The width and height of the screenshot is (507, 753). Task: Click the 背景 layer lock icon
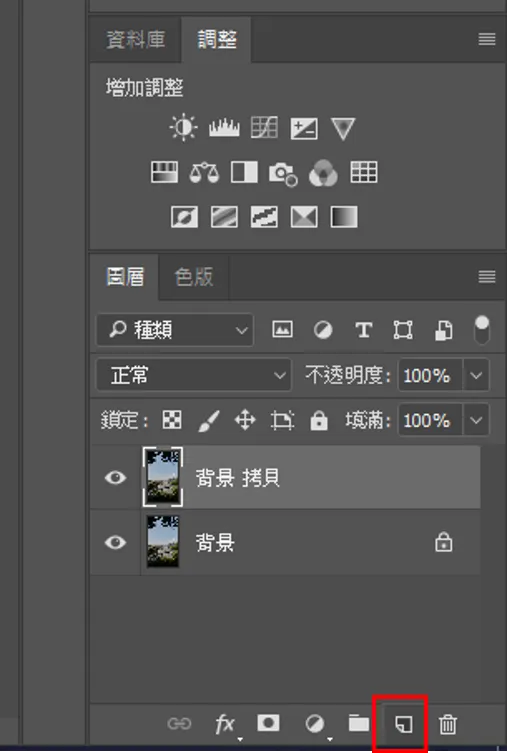443,542
